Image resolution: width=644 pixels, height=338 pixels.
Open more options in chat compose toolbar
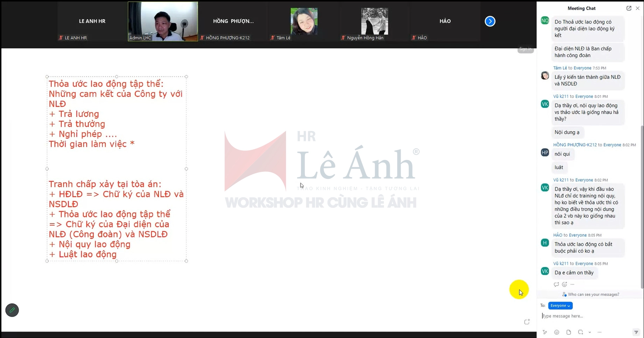[x=600, y=332]
